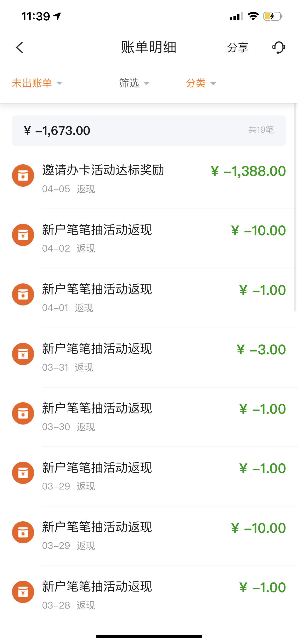Tap the back arrow icon
This screenshot has height=644, width=298.
19,47
